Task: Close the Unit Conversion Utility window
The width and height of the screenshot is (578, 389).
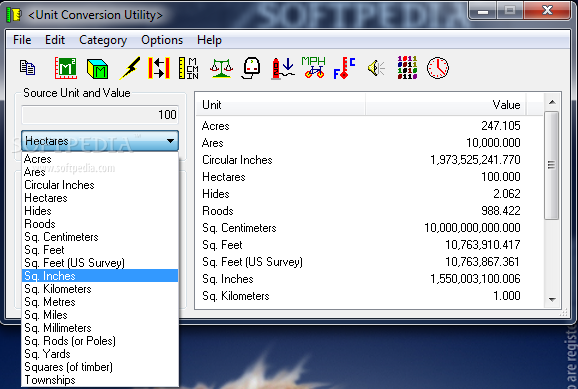Action: 547,11
